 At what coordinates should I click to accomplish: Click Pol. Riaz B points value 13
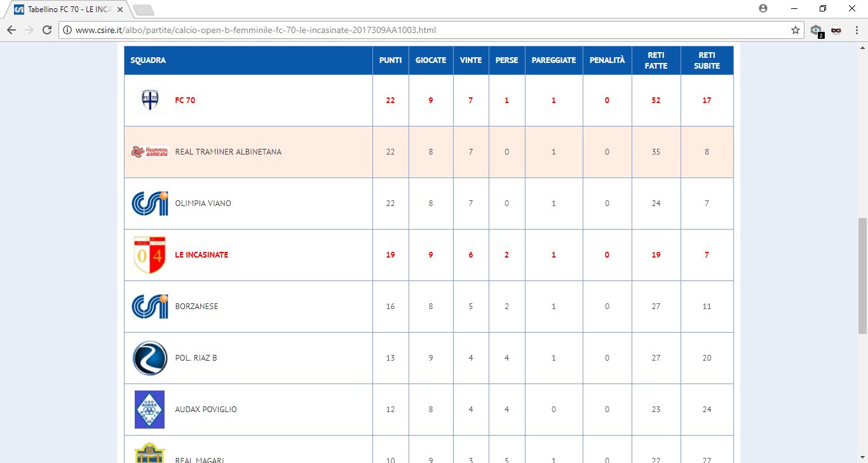(390, 358)
